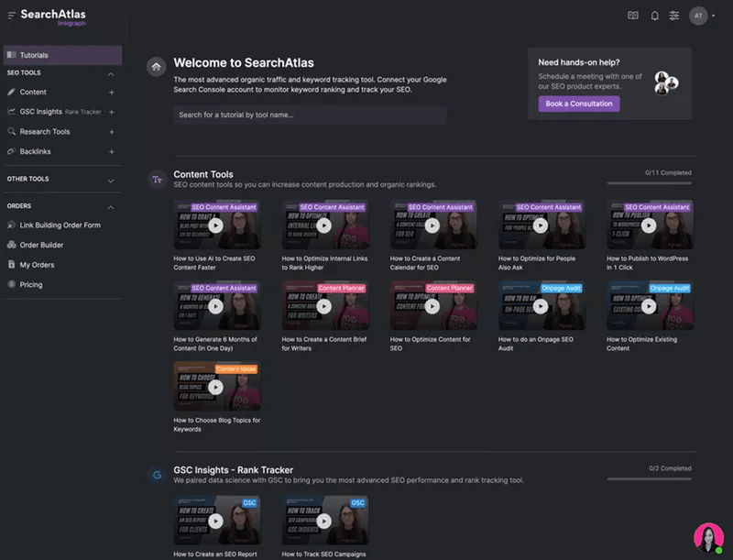733x560 pixels.
Task: Open Link Building Order Form
Action: [60, 225]
